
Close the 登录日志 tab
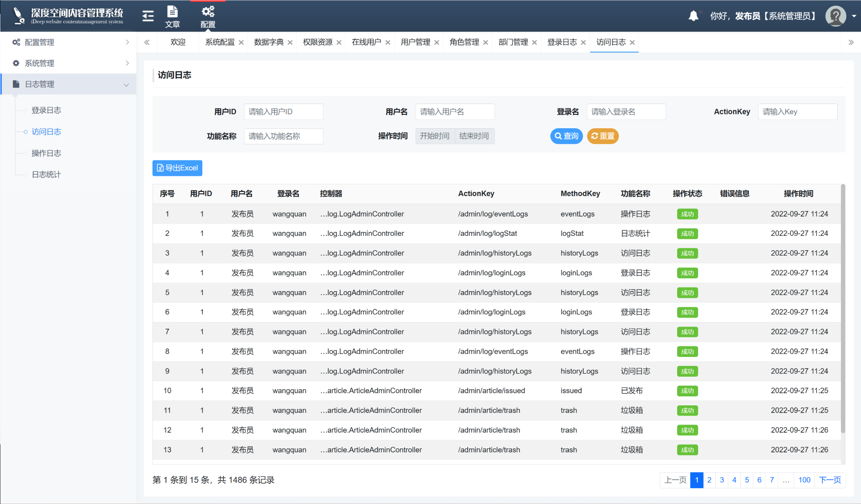pos(583,43)
